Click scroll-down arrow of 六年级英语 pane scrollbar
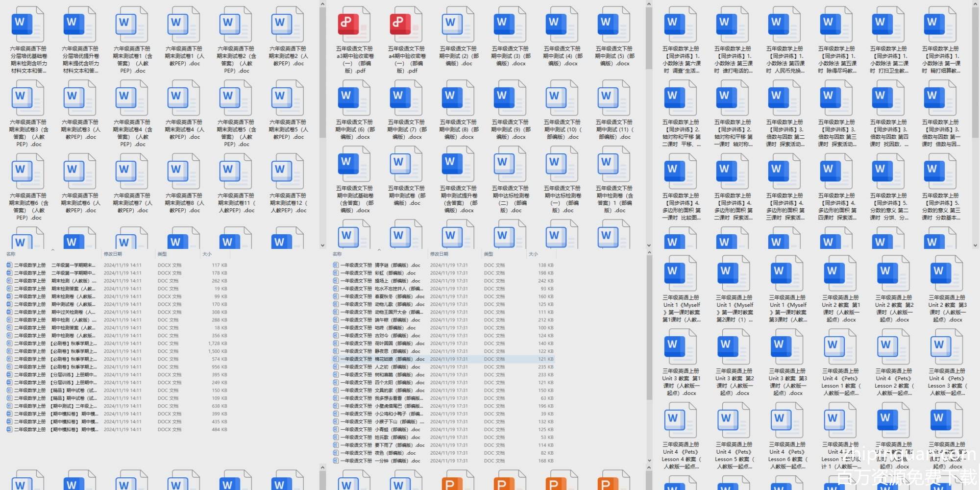 click(322, 245)
